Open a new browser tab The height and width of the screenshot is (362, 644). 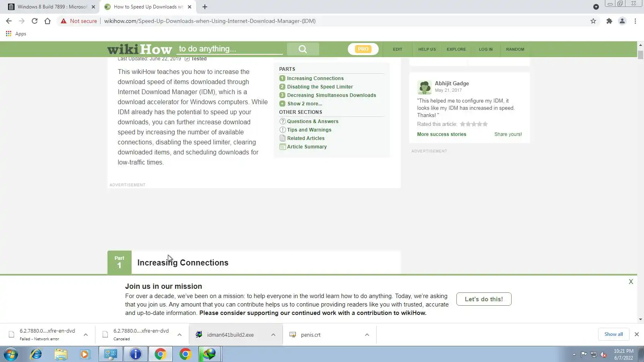click(x=205, y=7)
